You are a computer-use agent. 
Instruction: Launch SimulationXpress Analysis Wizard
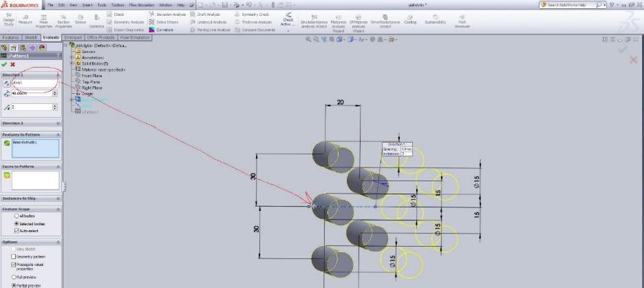[x=314, y=21]
